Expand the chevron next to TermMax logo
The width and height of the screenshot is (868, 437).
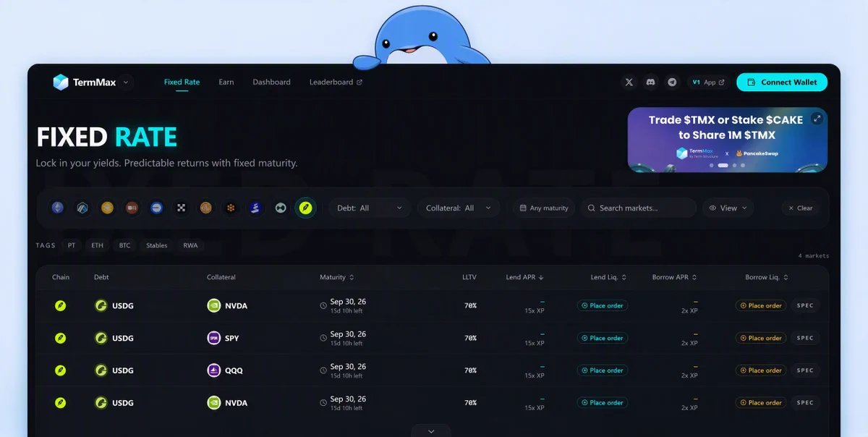click(x=126, y=82)
